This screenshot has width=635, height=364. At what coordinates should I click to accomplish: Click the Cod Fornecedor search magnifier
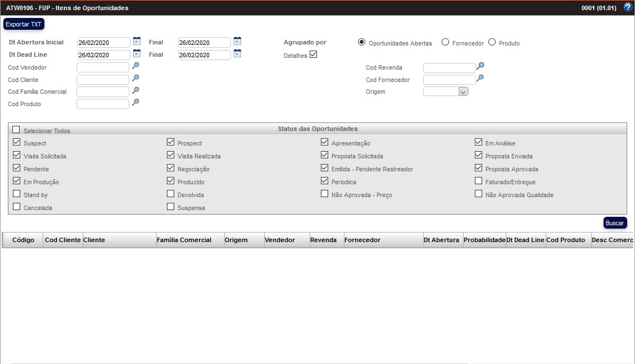(x=480, y=79)
